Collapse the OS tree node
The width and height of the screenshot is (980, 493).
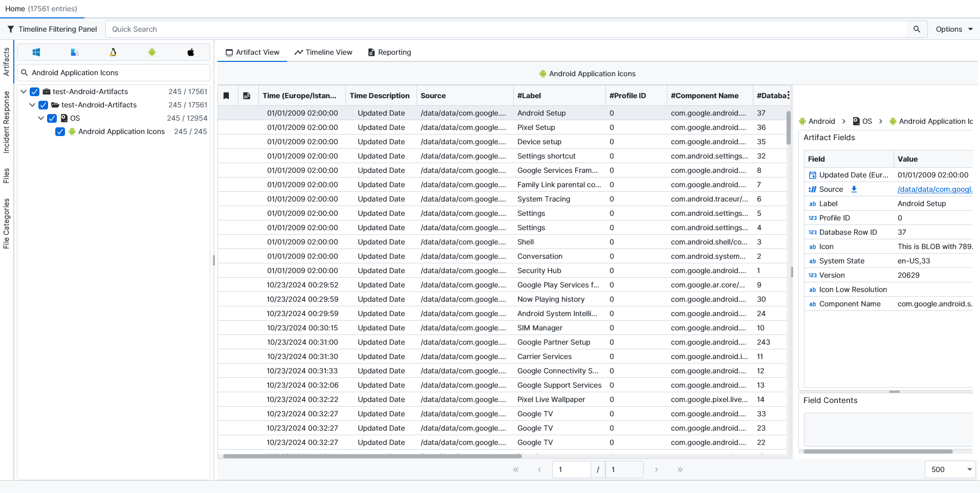tap(41, 118)
